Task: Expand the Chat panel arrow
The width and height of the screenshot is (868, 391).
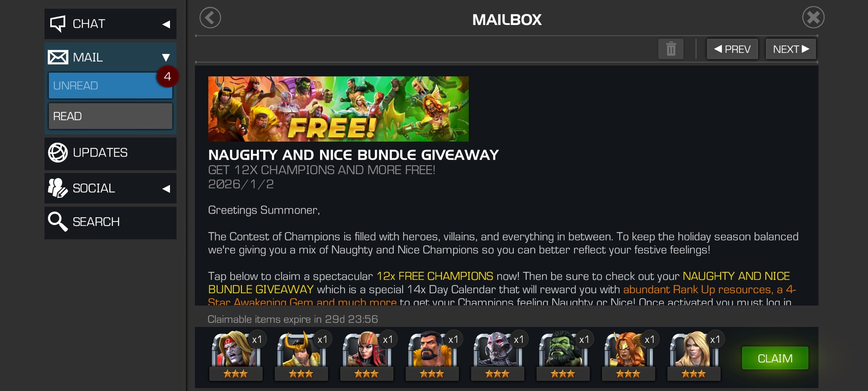Action: click(x=166, y=24)
